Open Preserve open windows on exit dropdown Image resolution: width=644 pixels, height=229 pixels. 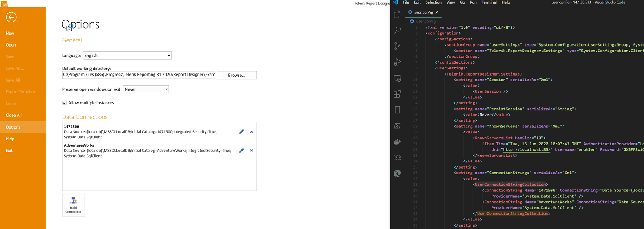click(x=146, y=89)
